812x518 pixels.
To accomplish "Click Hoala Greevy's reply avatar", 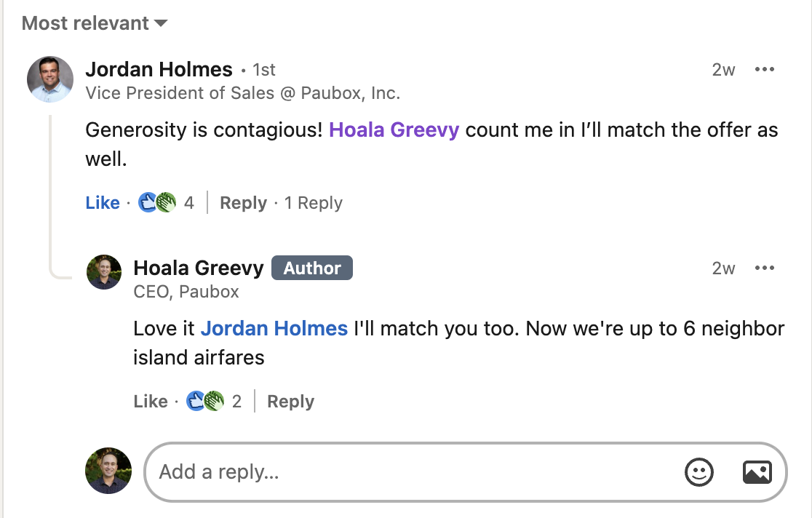I will click(104, 272).
